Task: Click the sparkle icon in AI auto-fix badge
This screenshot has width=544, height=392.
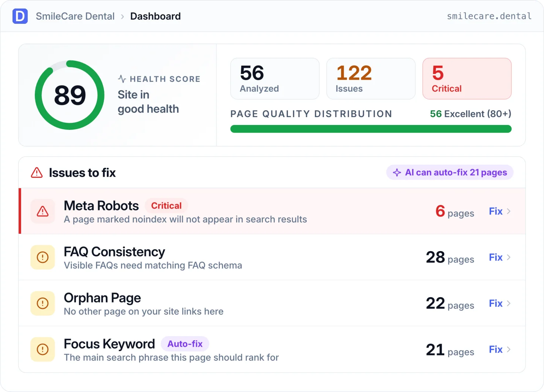Action: point(397,172)
